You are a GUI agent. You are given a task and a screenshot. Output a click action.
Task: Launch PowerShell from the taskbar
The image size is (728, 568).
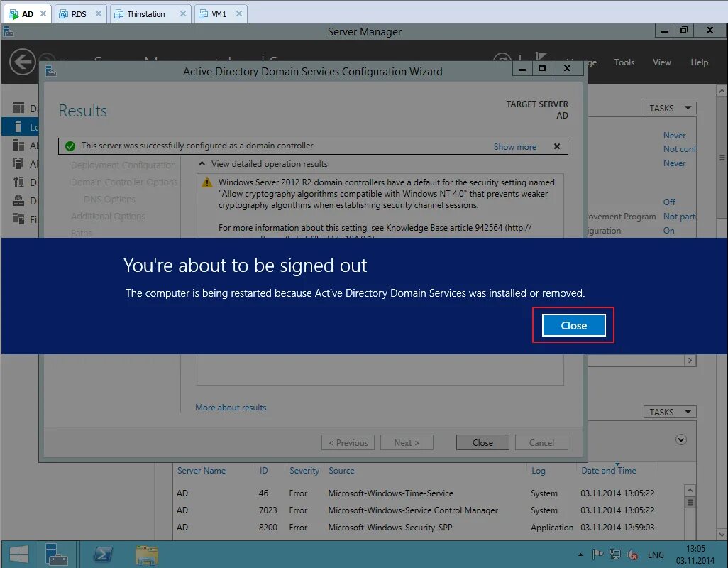coord(103,555)
